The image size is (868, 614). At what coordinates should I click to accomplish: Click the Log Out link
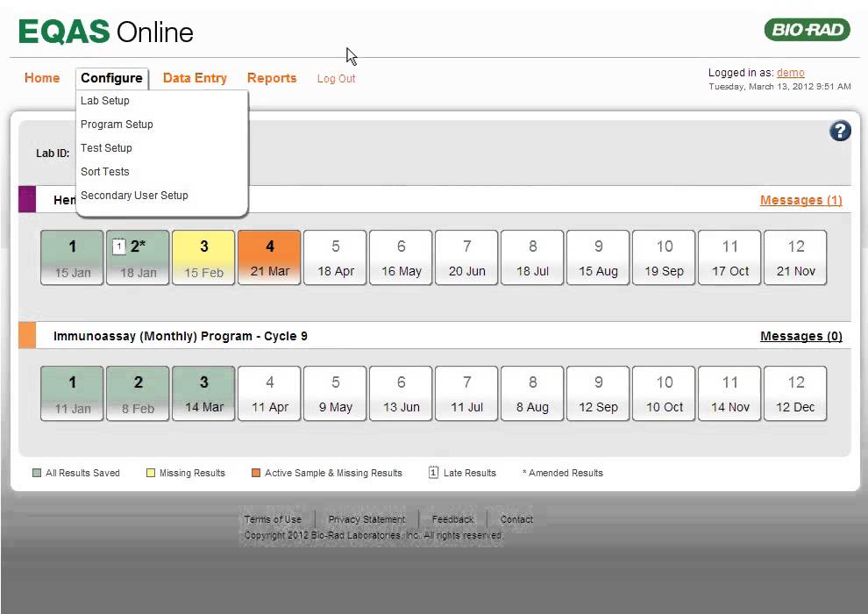tap(336, 79)
